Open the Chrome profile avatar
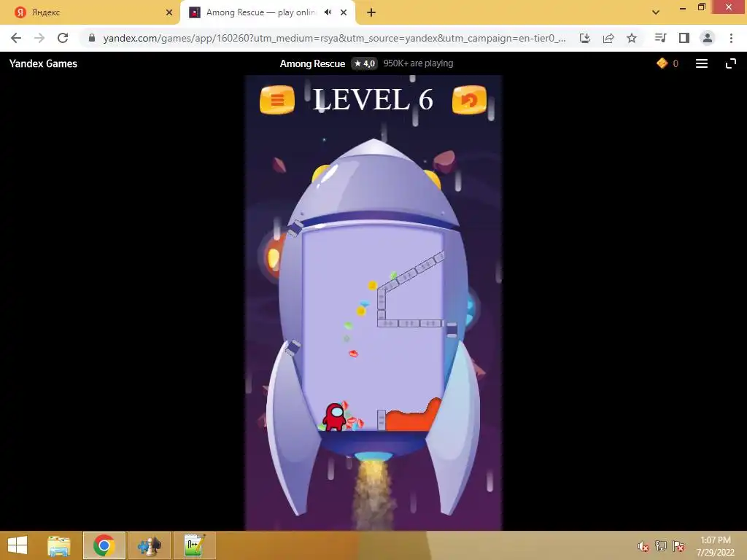This screenshot has width=747, height=560. (708, 38)
